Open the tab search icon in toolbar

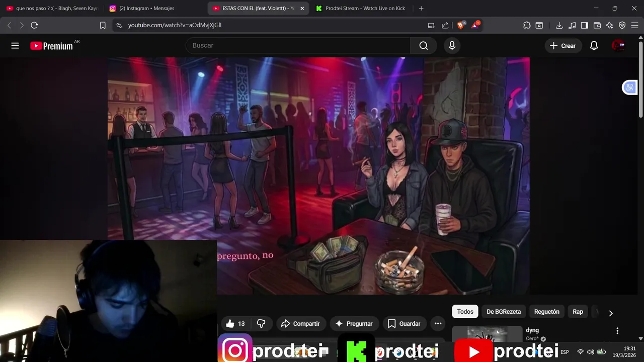point(539,25)
